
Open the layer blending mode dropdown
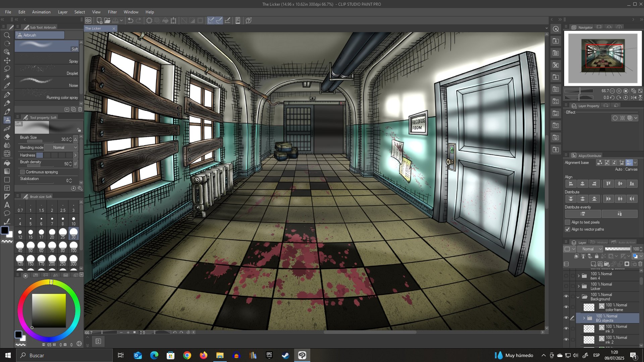point(590,249)
